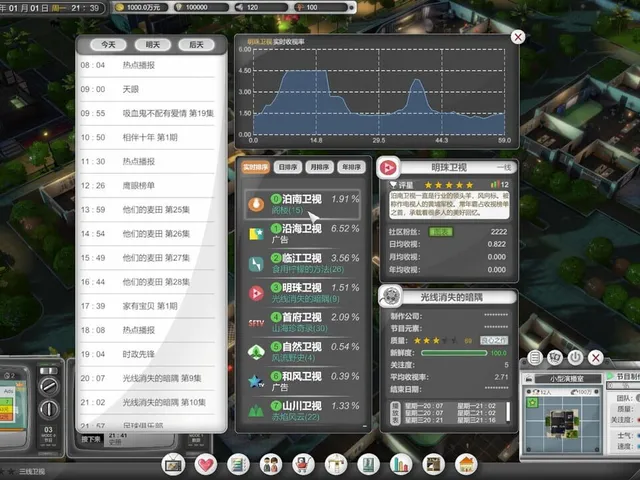Open the TV set icon in bottom toolbar
This screenshot has width=640, height=480.
[x=173, y=464]
